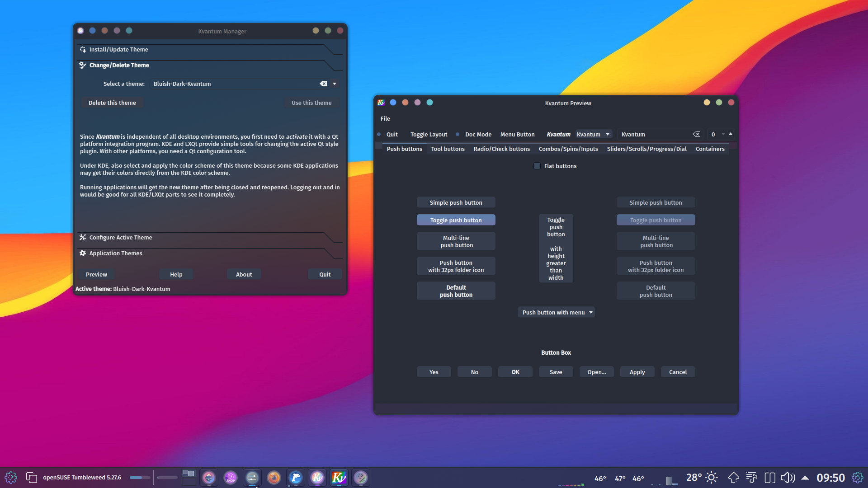Toggle the highlighted Toggle push button in left column
Viewport: 868px width, 488px height.
pos(456,220)
